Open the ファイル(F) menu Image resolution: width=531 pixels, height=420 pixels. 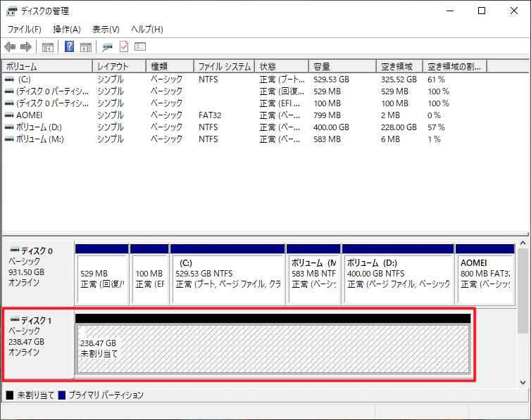click(25, 30)
